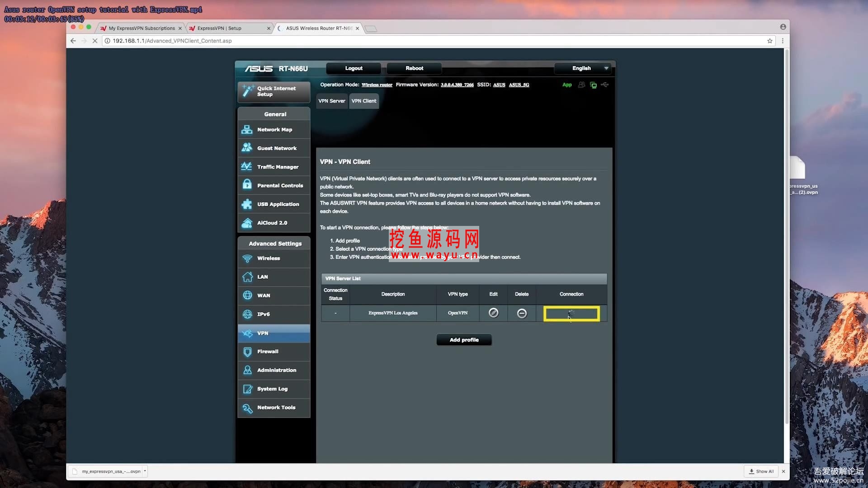Open Chrome three-dot menu
The image size is (868, 488).
[783, 41]
